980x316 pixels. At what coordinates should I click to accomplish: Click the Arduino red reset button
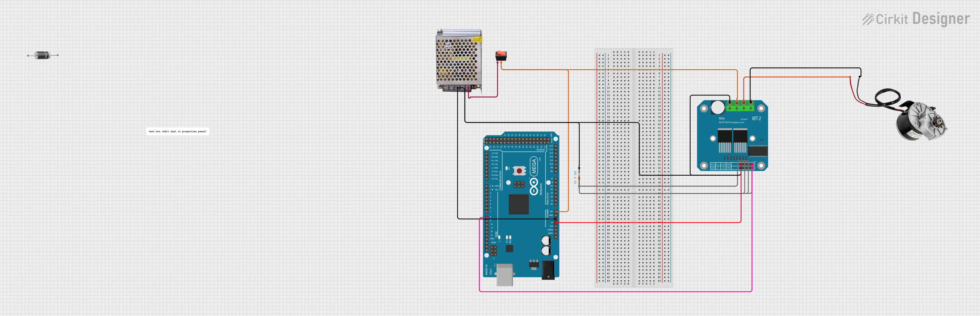[x=519, y=171]
